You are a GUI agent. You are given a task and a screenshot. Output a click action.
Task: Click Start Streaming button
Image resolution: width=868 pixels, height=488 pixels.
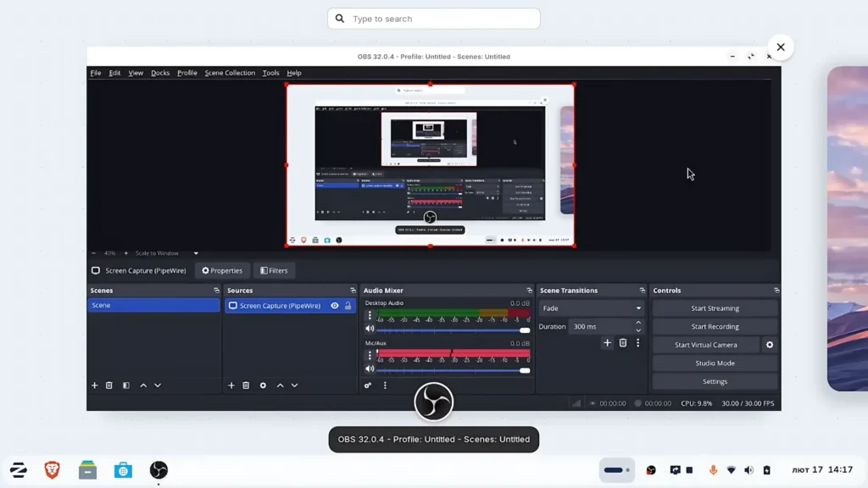(715, 308)
